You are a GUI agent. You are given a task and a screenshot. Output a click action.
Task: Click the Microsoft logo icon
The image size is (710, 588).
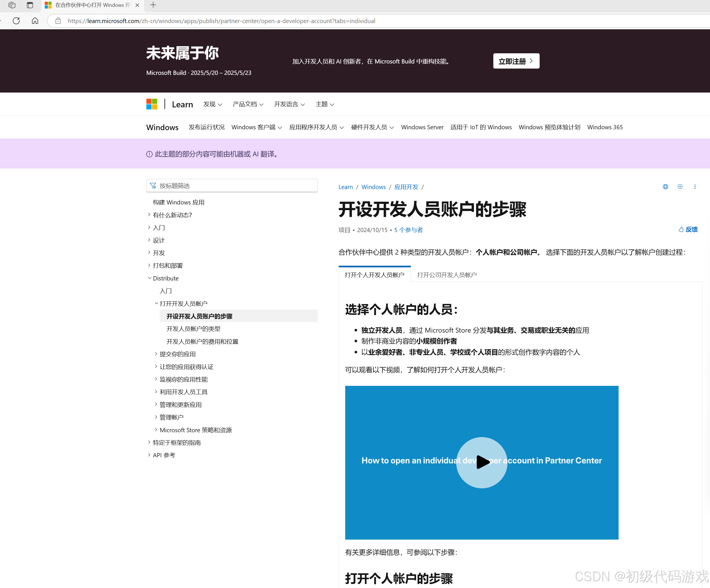[x=152, y=104]
